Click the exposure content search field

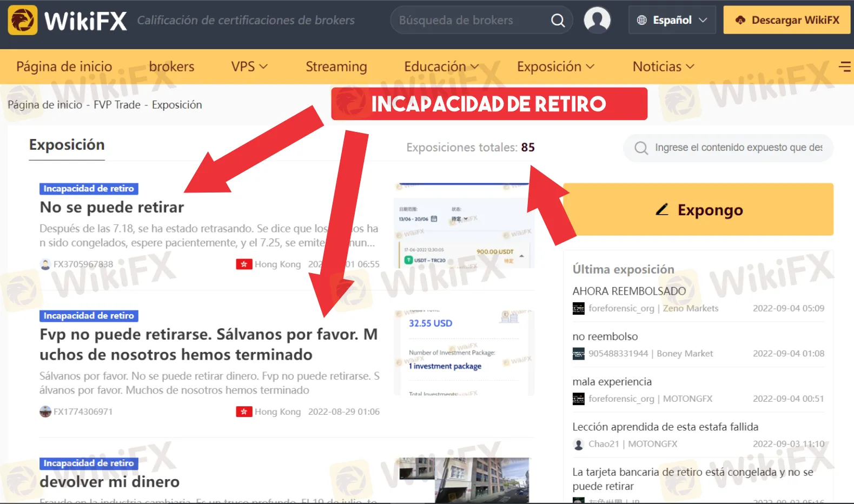coord(728,148)
